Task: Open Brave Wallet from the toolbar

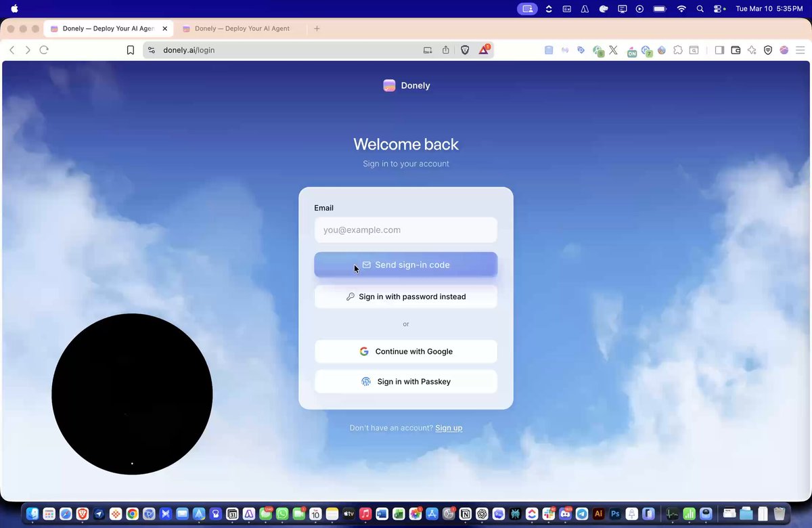Action: coord(735,50)
